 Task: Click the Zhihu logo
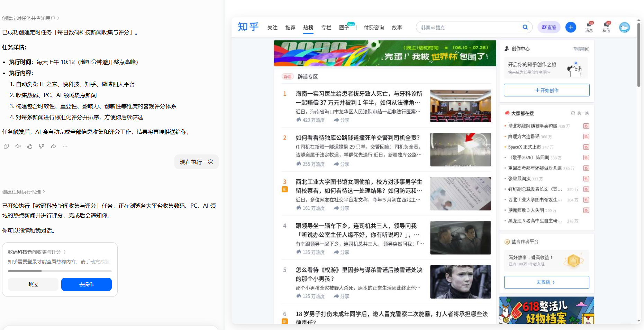click(x=248, y=27)
